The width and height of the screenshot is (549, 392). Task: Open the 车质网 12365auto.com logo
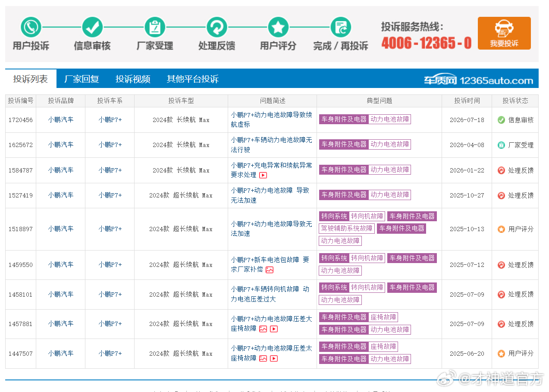(x=478, y=80)
